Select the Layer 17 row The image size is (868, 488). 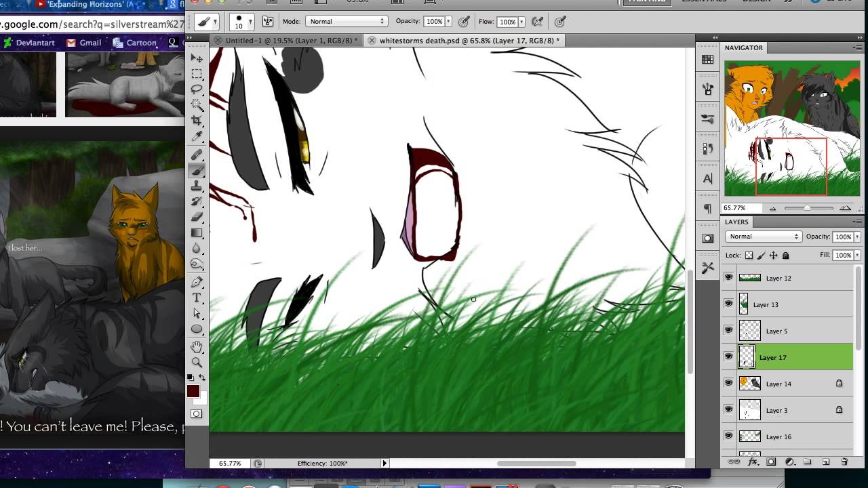[787, 357]
